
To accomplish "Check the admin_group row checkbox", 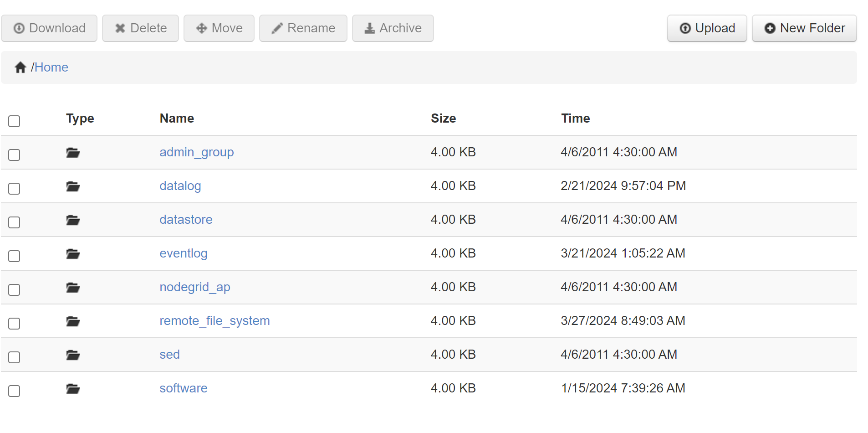I will [x=14, y=155].
